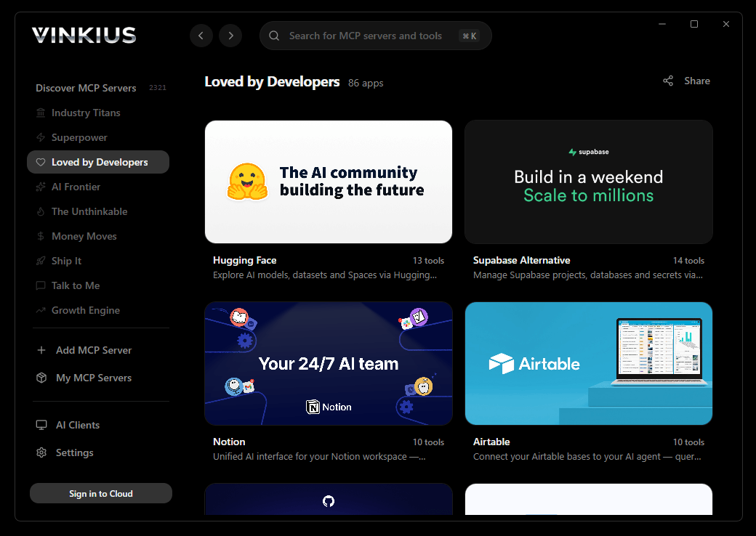This screenshot has width=756, height=536.
Task: Click the My MCP Servers cube icon
Action: (41, 378)
